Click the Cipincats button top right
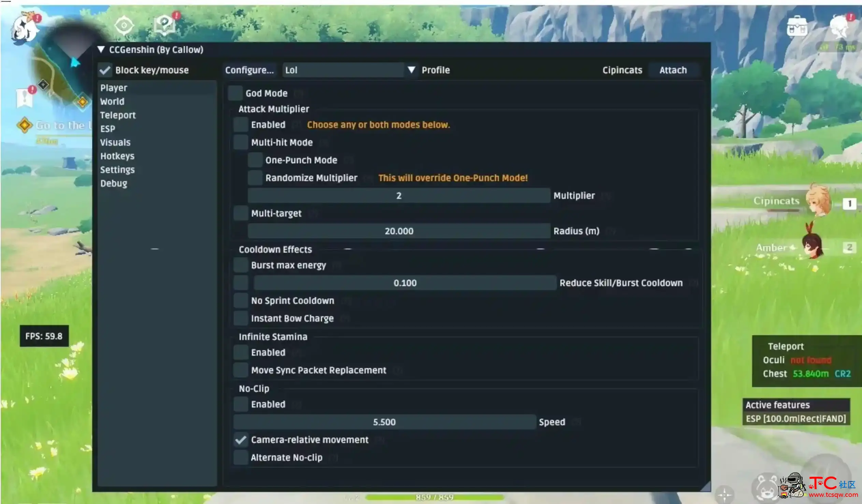The width and height of the screenshot is (862, 504). 622,70
